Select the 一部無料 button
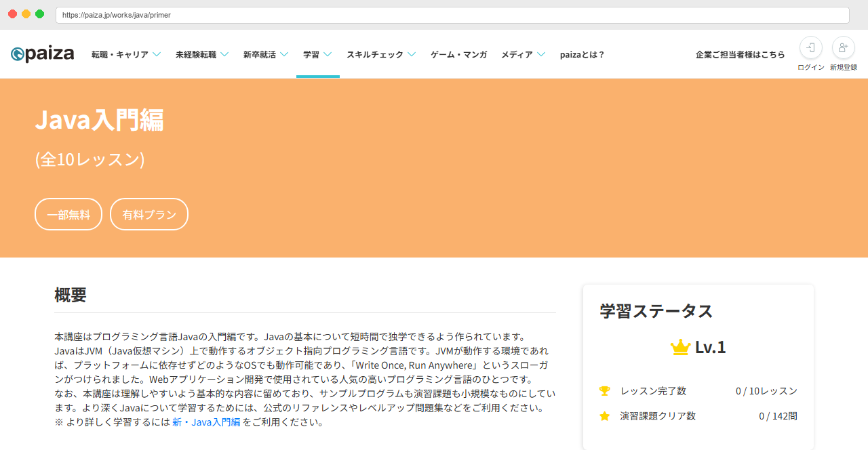 (68, 214)
